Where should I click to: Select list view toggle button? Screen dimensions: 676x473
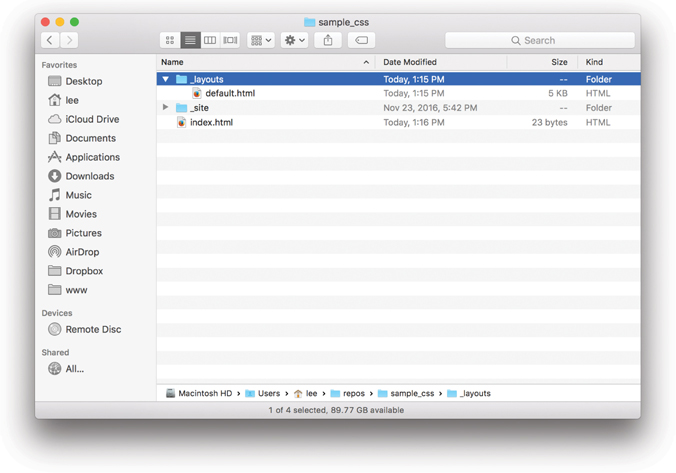pyautogui.click(x=190, y=40)
